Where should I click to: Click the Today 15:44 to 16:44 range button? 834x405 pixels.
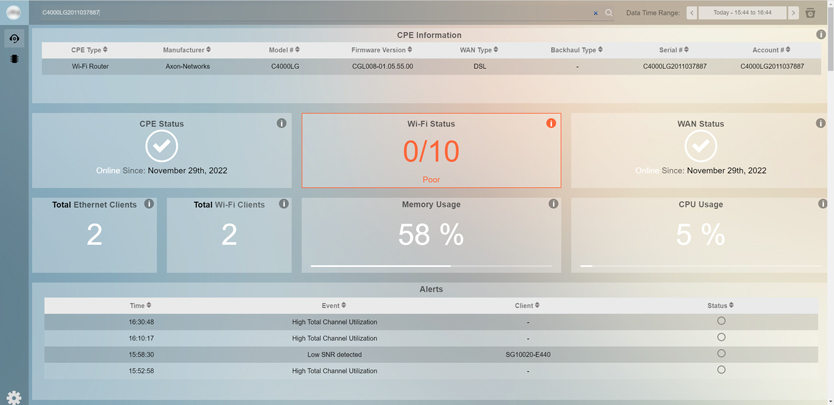[742, 13]
